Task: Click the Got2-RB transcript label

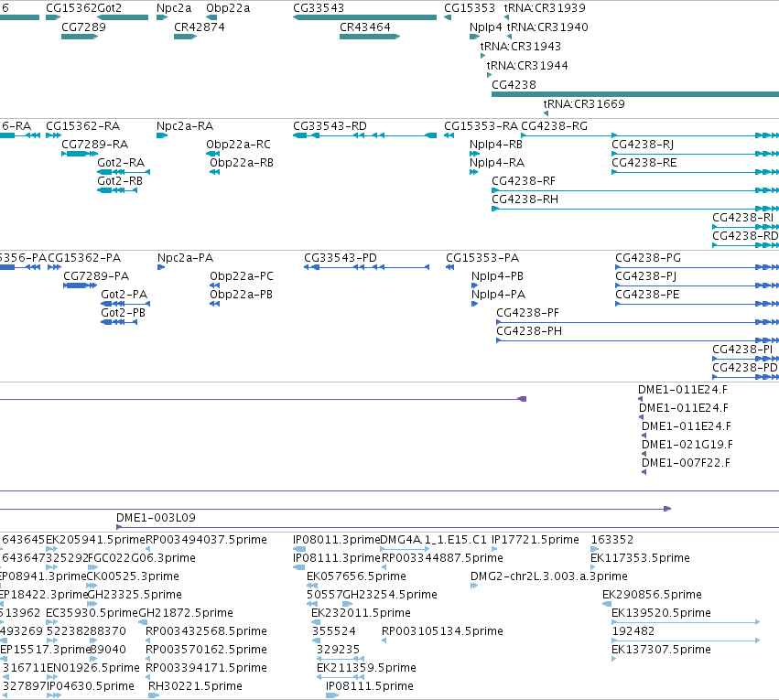Action: click(120, 181)
